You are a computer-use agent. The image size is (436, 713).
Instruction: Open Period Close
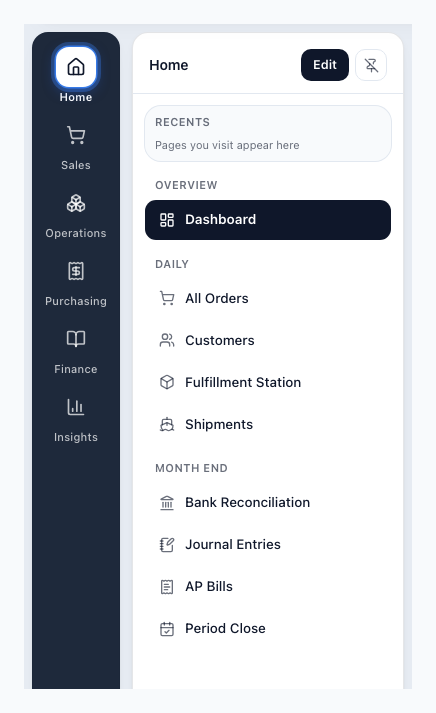pos(268,628)
